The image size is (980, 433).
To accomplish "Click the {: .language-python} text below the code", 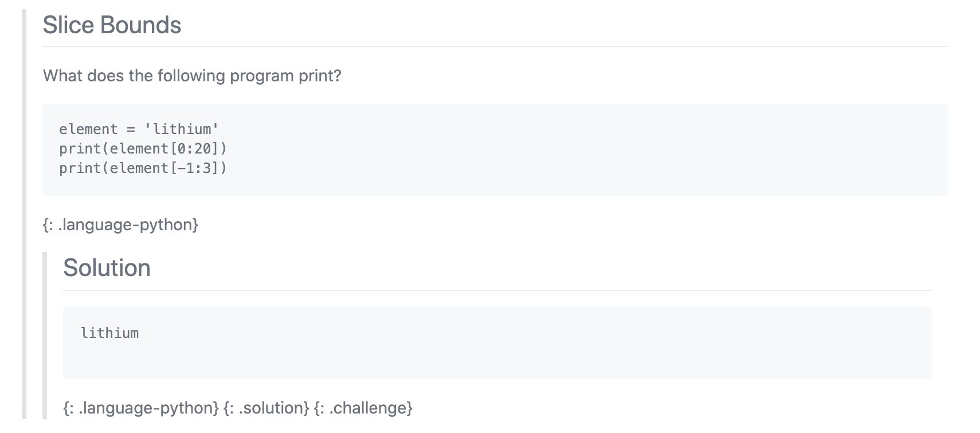I will pos(120,225).
